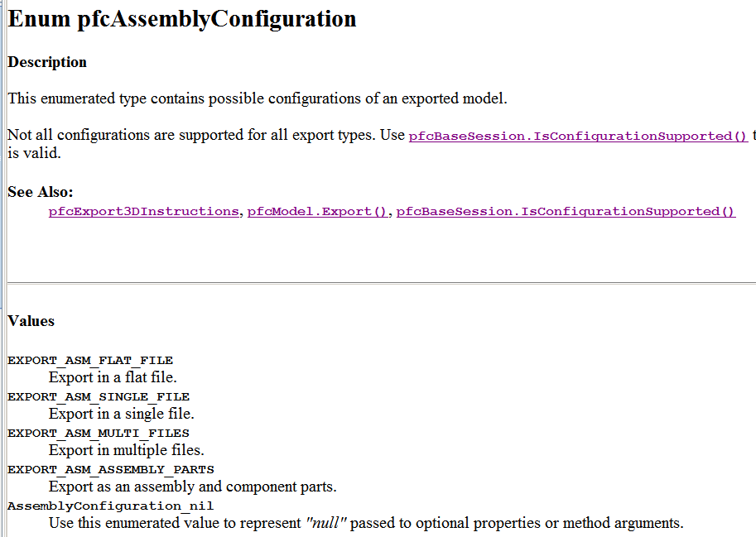
Task: Click the 'Export in a flat file' description
Action: (113, 377)
